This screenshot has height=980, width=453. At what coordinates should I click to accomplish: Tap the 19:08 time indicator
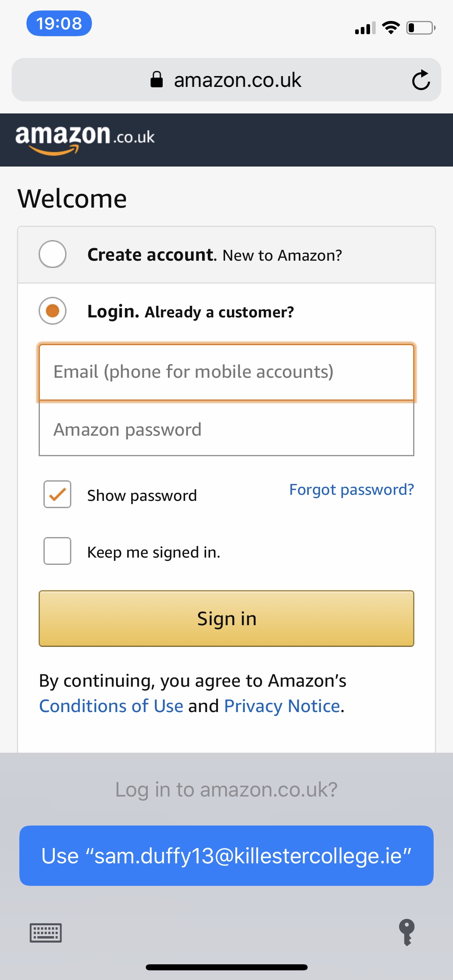(59, 23)
